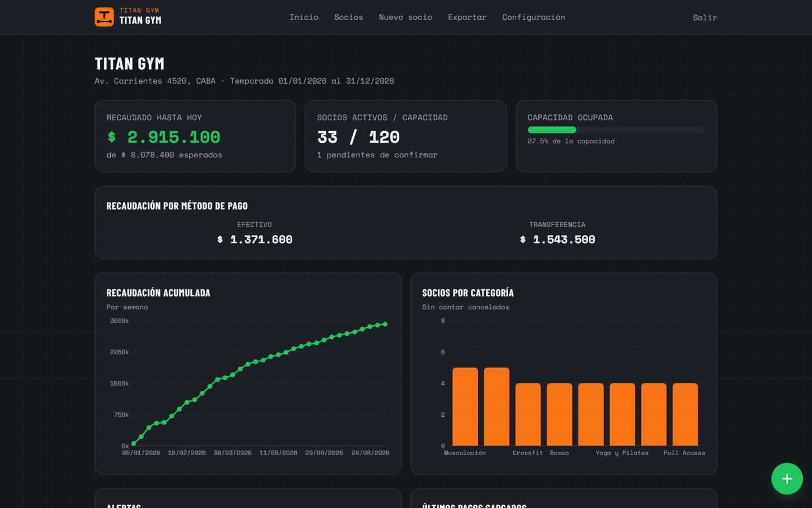Click the Efectivo amount $ 1.371.600

pyautogui.click(x=255, y=239)
